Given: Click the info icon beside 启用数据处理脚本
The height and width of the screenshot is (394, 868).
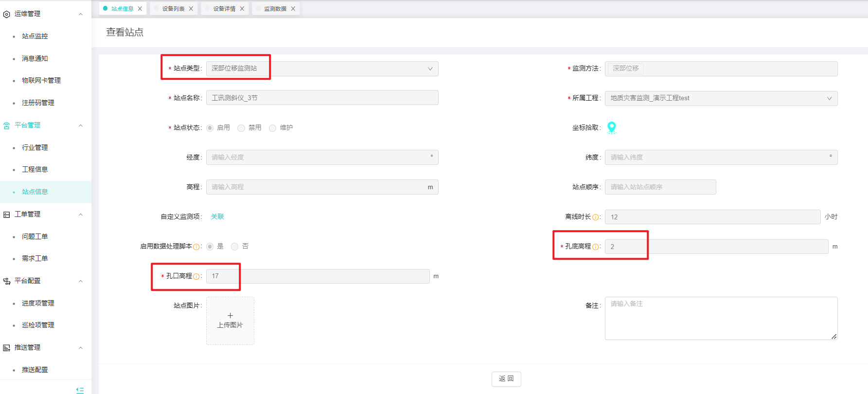Looking at the screenshot, I should pyautogui.click(x=196, y=247).
